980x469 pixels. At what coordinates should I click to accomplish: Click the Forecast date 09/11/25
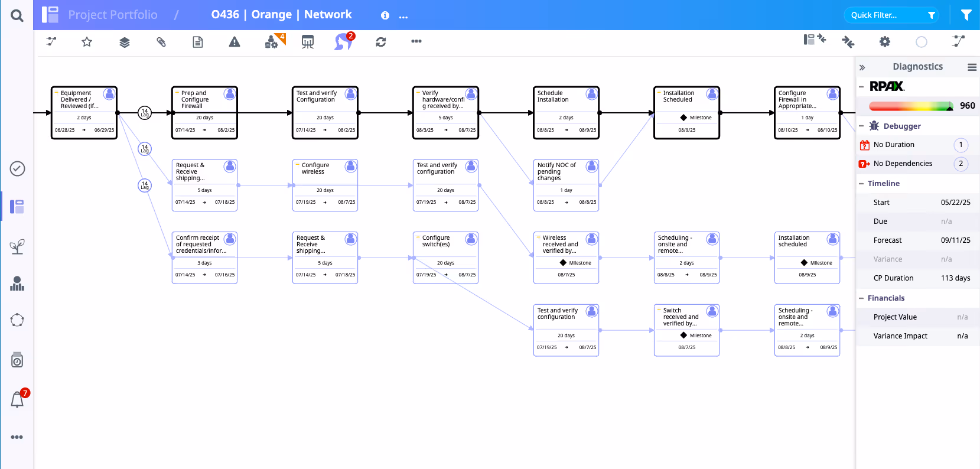coord(956,240)
